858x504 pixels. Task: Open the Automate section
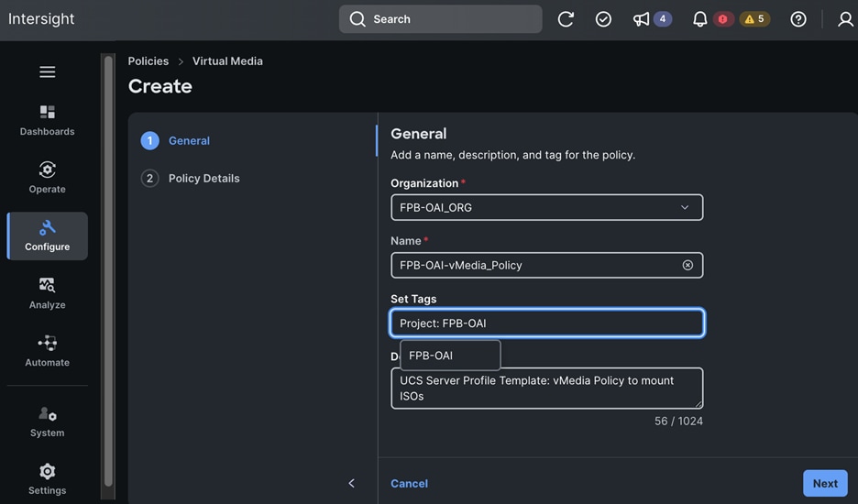[47, 351]
